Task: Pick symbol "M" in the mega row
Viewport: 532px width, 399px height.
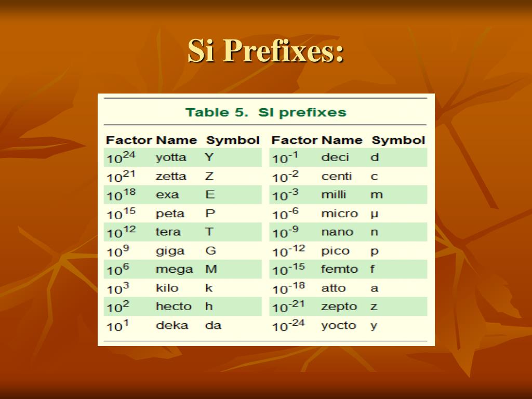Action: click(x=211, y=269)
